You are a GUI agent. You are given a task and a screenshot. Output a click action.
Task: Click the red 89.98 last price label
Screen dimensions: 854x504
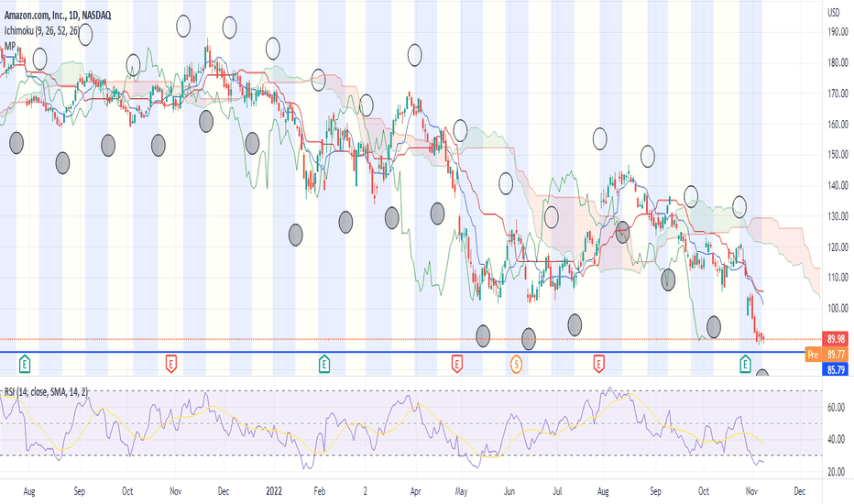click(837, 339)
